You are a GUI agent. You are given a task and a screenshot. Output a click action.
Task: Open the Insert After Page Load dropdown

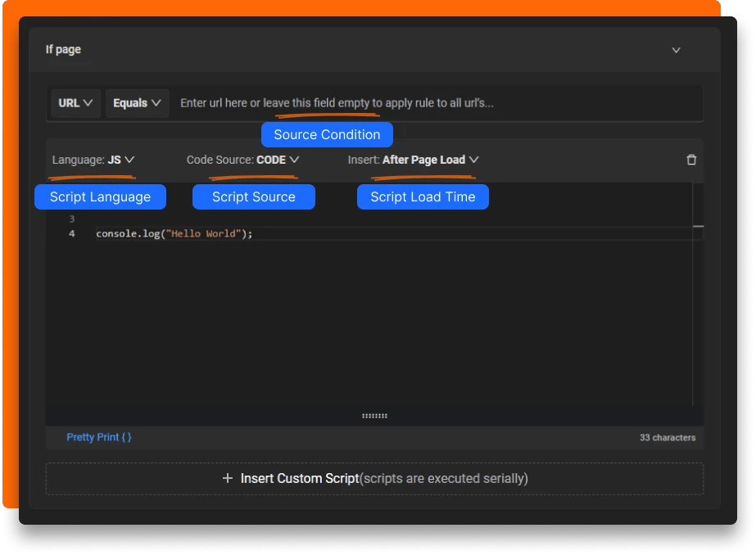pyautogui.click(x=413, y=160)
